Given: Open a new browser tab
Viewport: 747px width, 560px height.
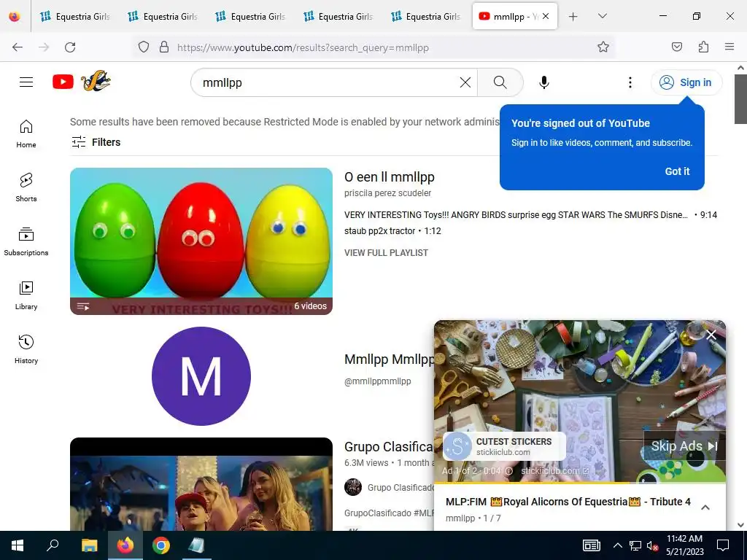Looking at the screenshot, I should pyautogui.click(x=573, y=16).
